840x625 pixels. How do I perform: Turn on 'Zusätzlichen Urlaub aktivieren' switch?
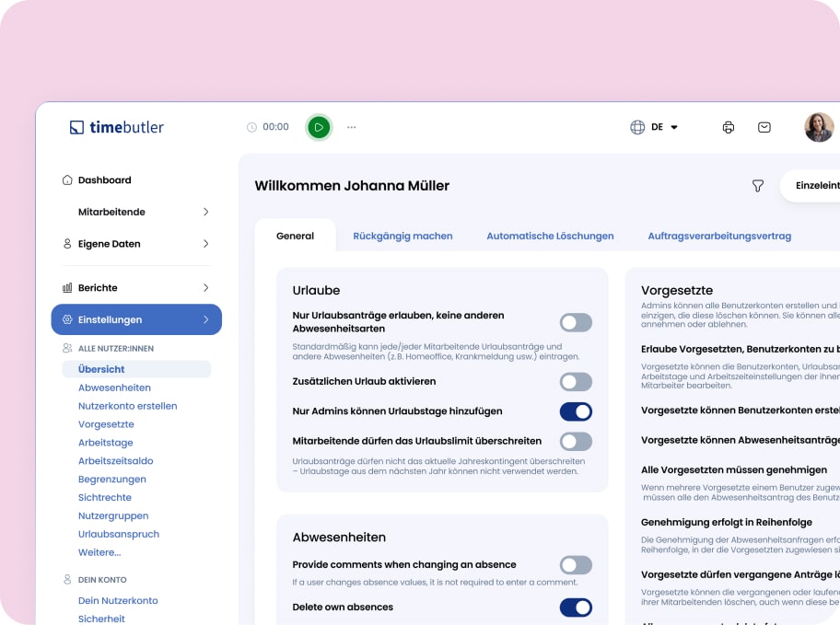pos(576,381)
